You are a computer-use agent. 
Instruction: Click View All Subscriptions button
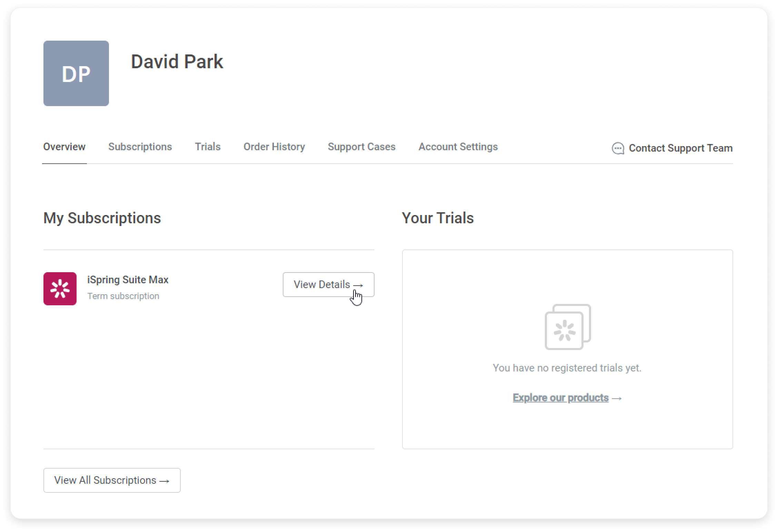point(112,480)
